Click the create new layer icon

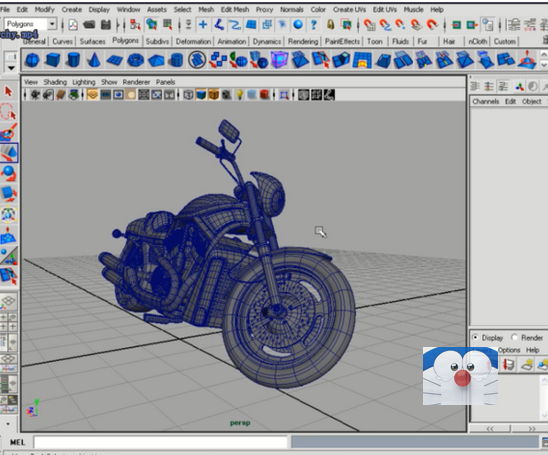pyautogui.click(x=527, y=365)
